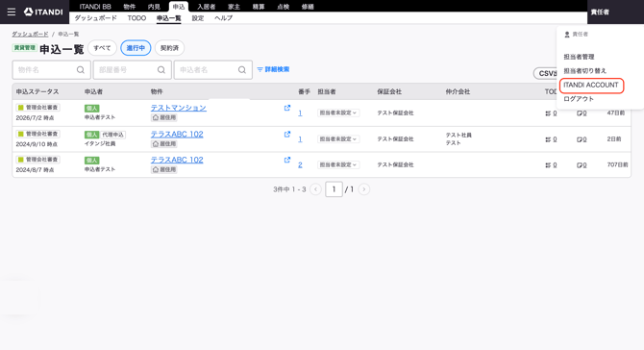
Task: Click 番手 link 1 in テストマンション row
Action: [x=300, y=112]
